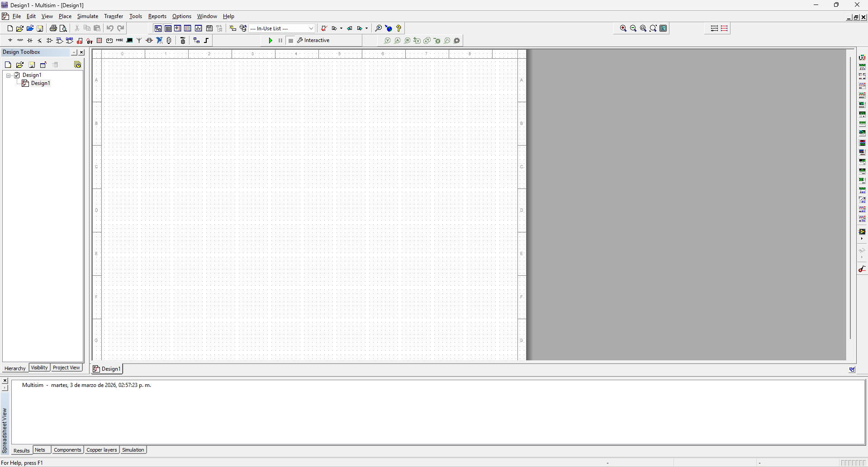Place a diode component
Viewport: 868px width, 467px height.
[x=30, y=40]
